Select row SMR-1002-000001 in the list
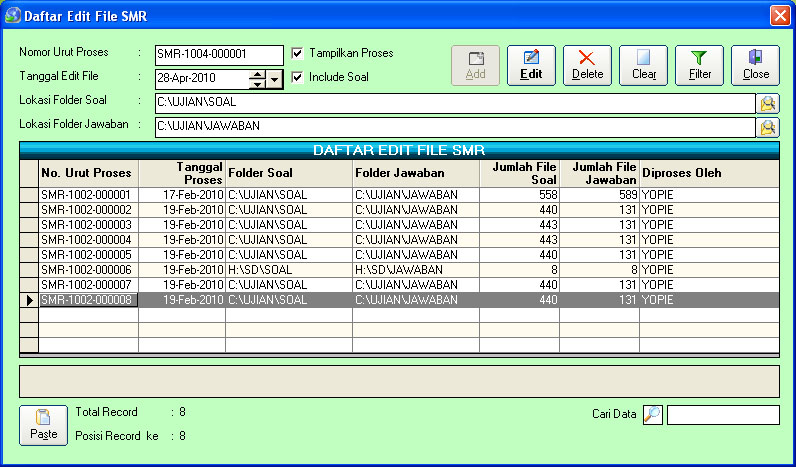The height and width of the screenshot is (467, 796). 86,195
